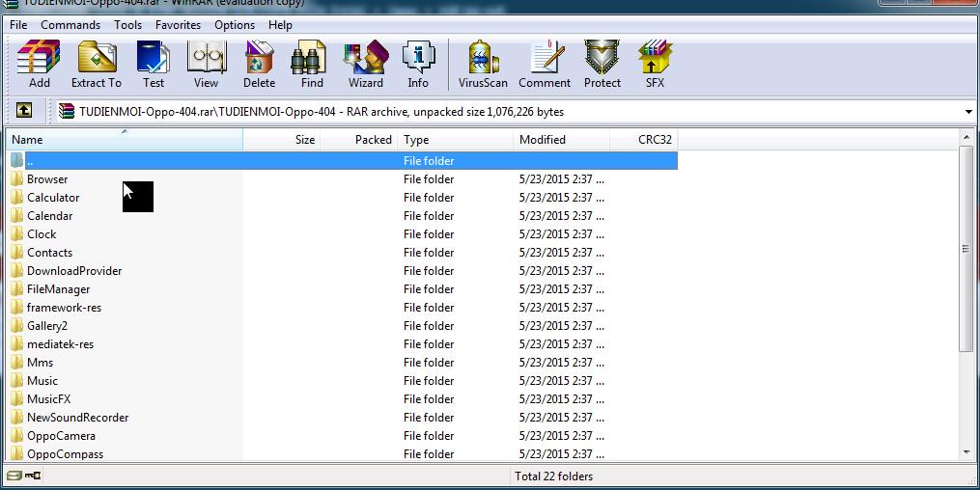Run VirusScan toolbar icon
Screen dimensions: 980x490
tap(483, 65)
